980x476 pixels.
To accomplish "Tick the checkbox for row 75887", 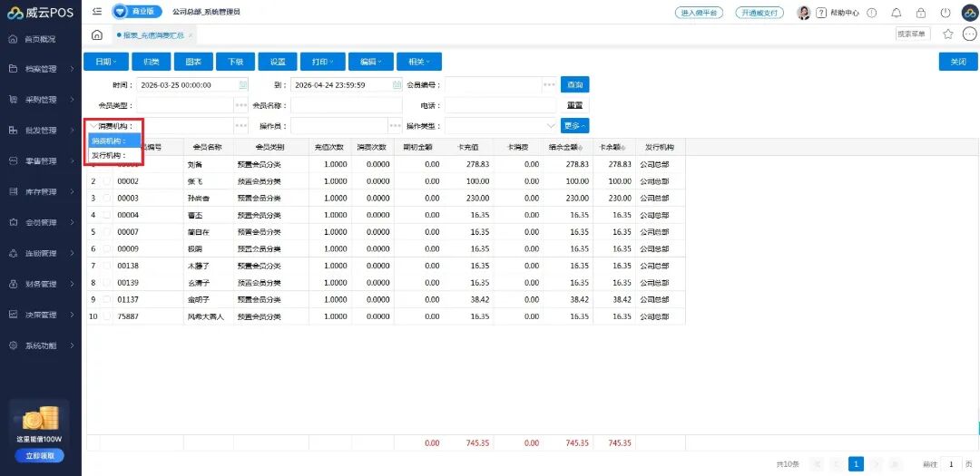I will tap(107, 316).
